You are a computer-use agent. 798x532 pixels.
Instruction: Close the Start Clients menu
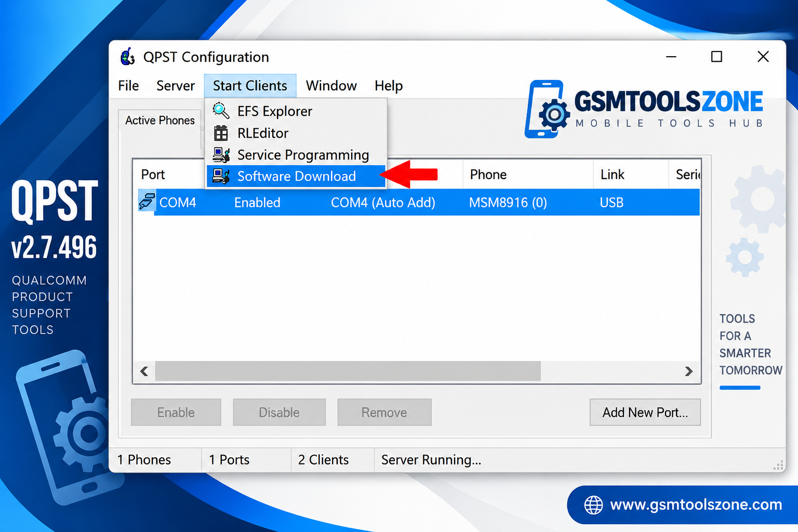[x=250, y=86]
